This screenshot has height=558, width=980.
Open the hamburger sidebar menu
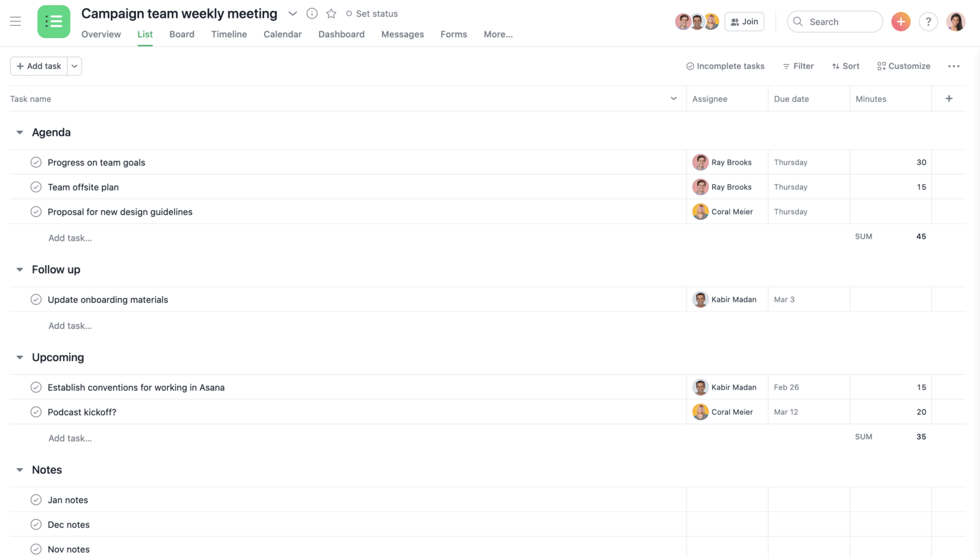click(15, 22)
